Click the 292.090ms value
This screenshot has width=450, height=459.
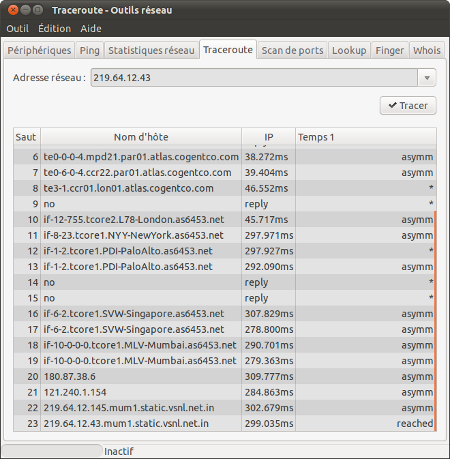click(x=269, y=267)
